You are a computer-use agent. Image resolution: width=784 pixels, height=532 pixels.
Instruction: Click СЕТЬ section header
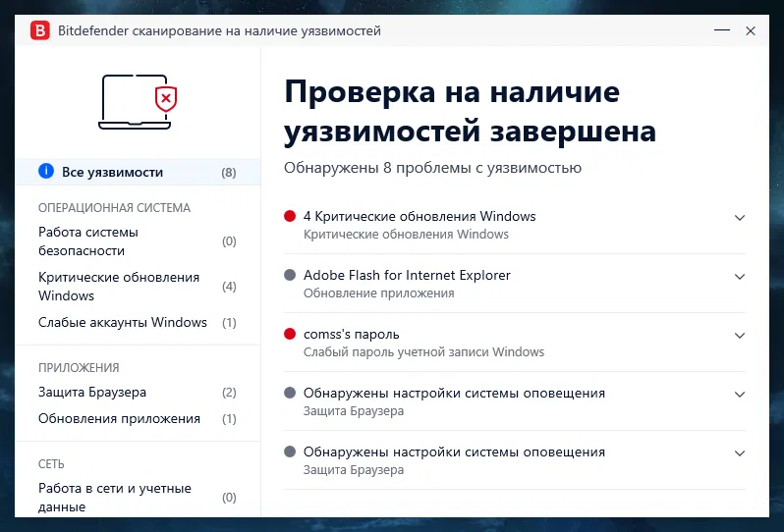[x=51, y=464]
